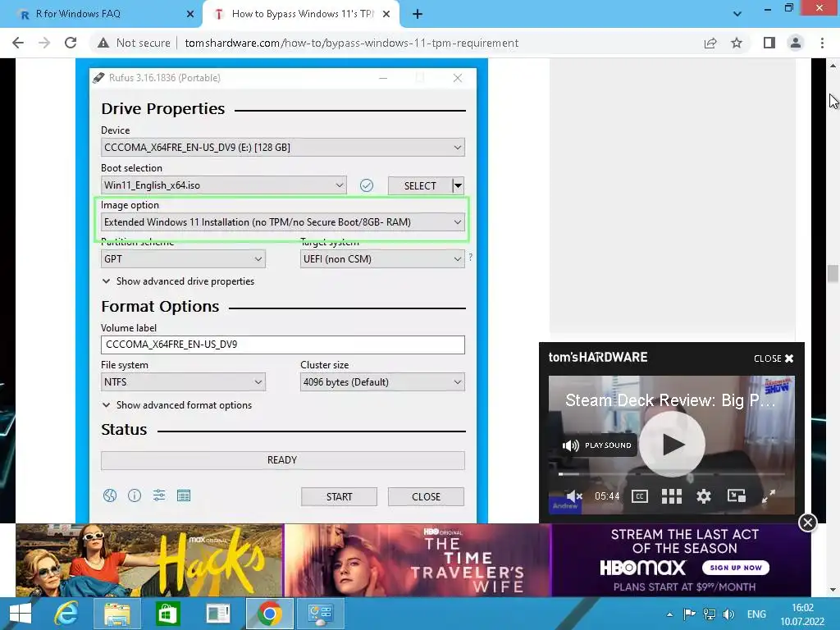Click the HBO Max SIGN UP NOW button
840x630 pixels.
(736, 568)
